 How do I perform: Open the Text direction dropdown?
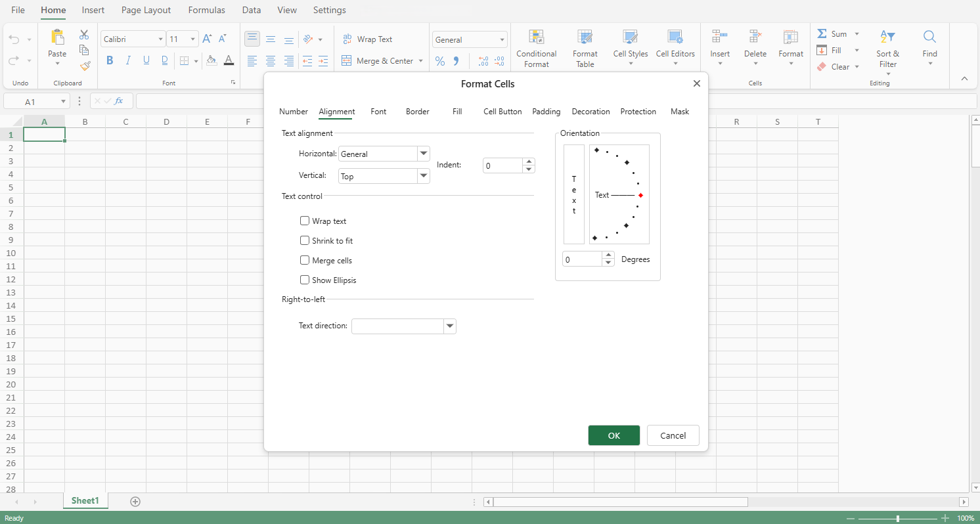coord(450,326)
